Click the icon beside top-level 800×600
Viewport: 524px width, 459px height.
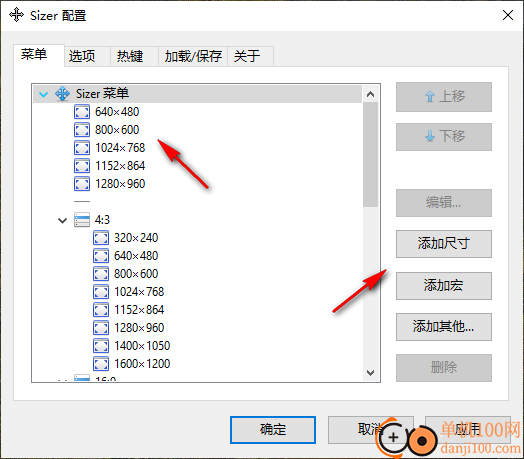point(82,130)
